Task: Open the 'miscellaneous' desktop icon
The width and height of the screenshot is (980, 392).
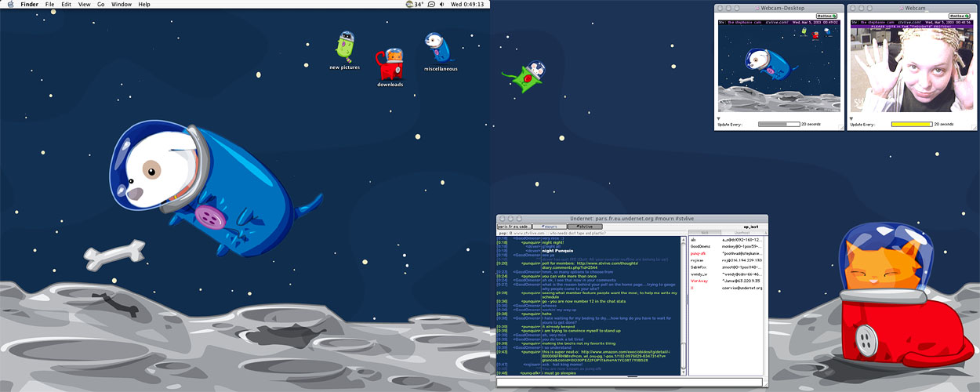Action: 437,48
